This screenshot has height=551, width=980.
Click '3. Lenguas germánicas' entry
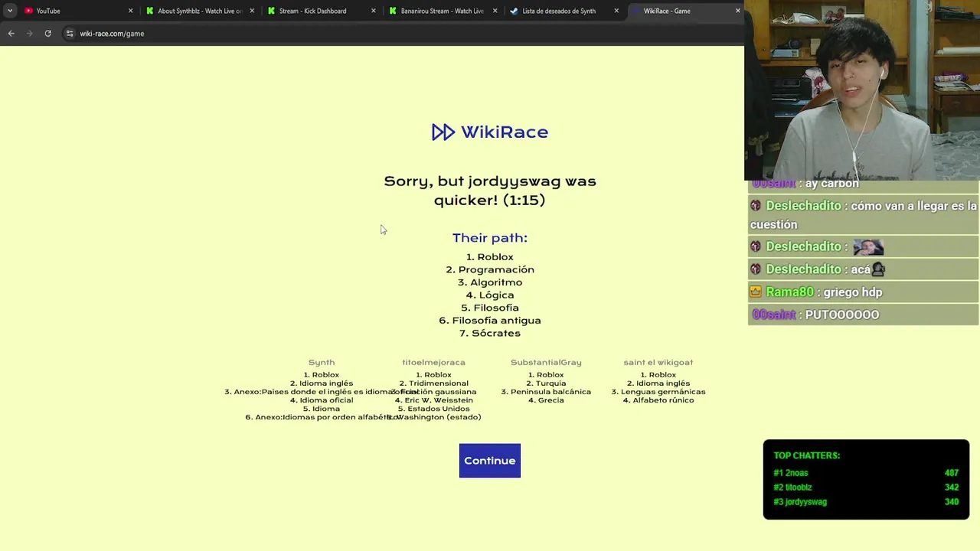(x=658, y=392)
